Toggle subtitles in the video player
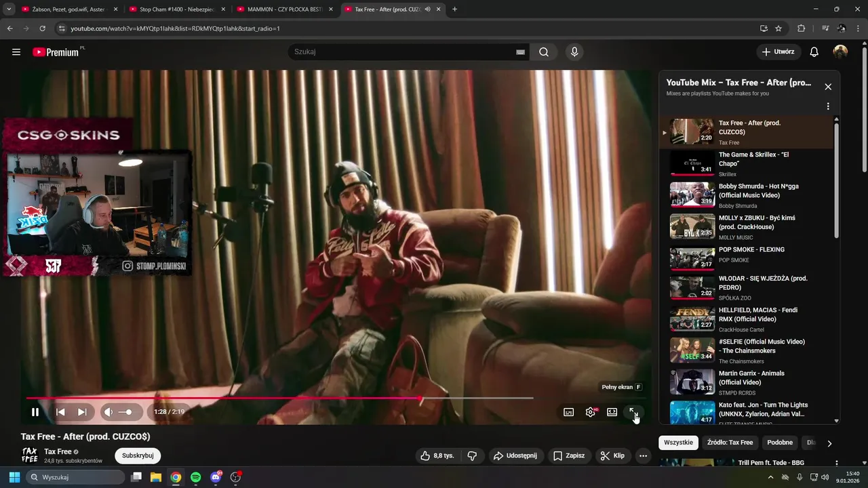Image resolution: width=868 pixels, height=488 pixels. 569,412
